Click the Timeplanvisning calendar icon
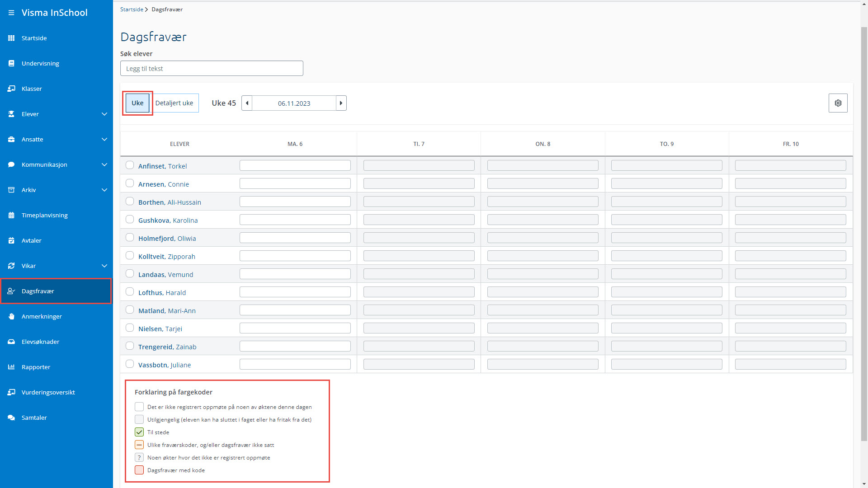This screenshot has width=868, height=488. point(11,215)
